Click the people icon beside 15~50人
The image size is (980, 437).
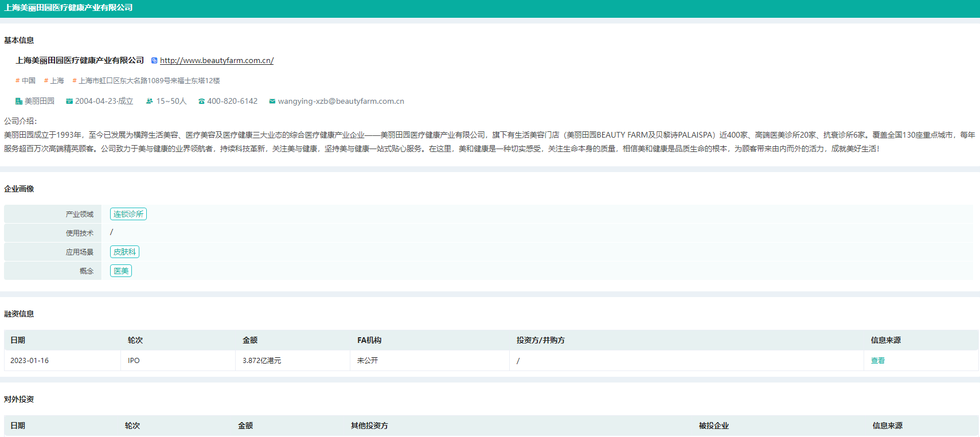point(150,102)
